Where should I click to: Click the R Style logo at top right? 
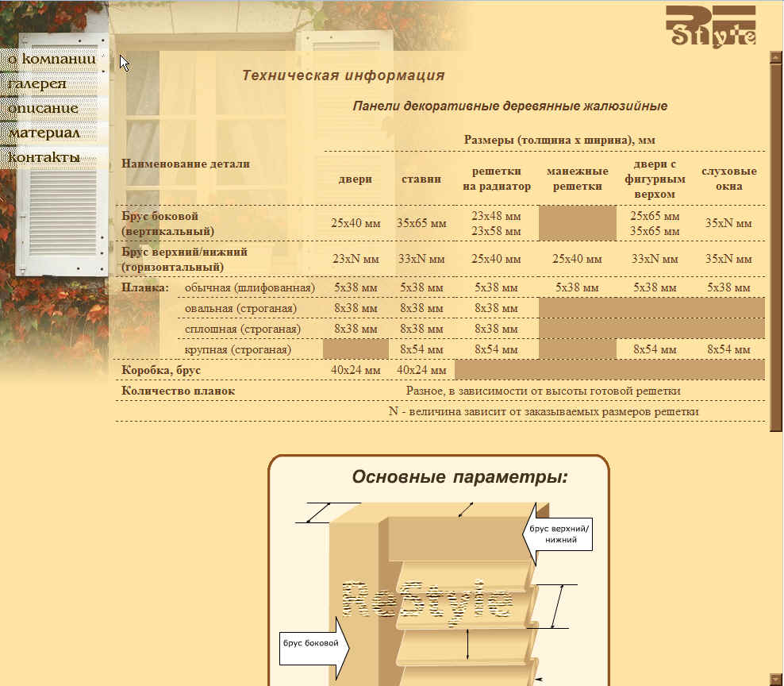[x=710, y=25]
